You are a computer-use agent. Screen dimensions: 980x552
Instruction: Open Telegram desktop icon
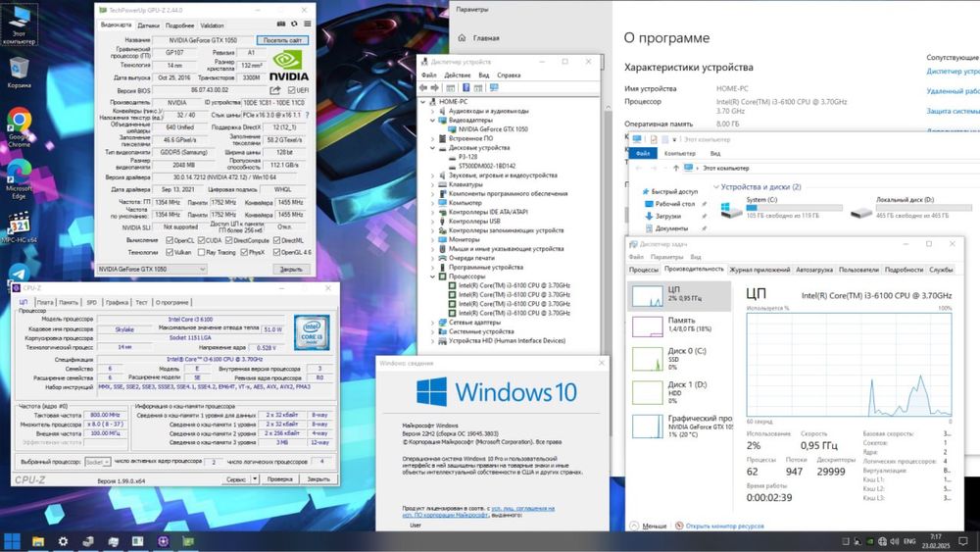20,273
